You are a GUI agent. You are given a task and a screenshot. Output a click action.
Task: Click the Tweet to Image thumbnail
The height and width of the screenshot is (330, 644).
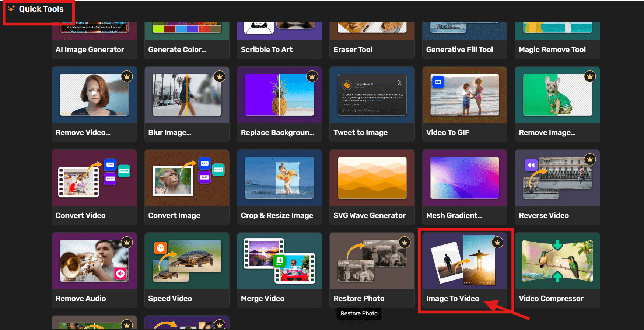pyautogui.click(x=372, y=95)
